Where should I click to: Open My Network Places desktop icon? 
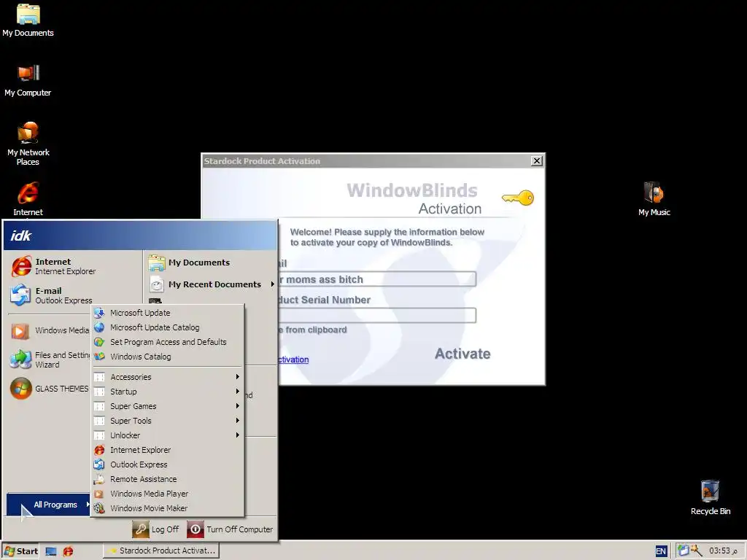click(28, 144)
